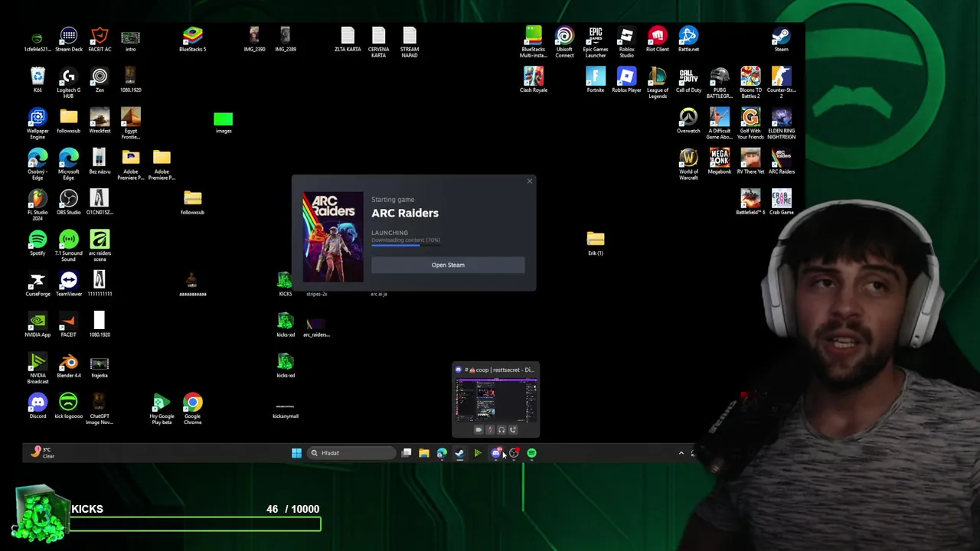Expand the system tray hidden icons

pyautogui.click(x=681, y=453)
